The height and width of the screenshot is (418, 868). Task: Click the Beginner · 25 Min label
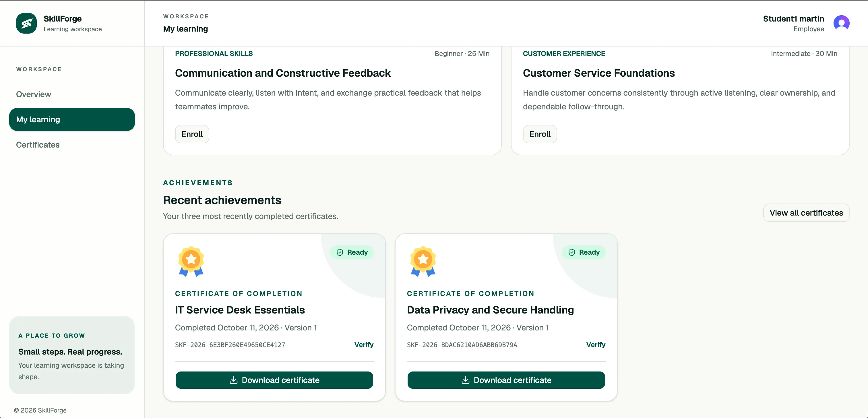[x=462, y=54]
